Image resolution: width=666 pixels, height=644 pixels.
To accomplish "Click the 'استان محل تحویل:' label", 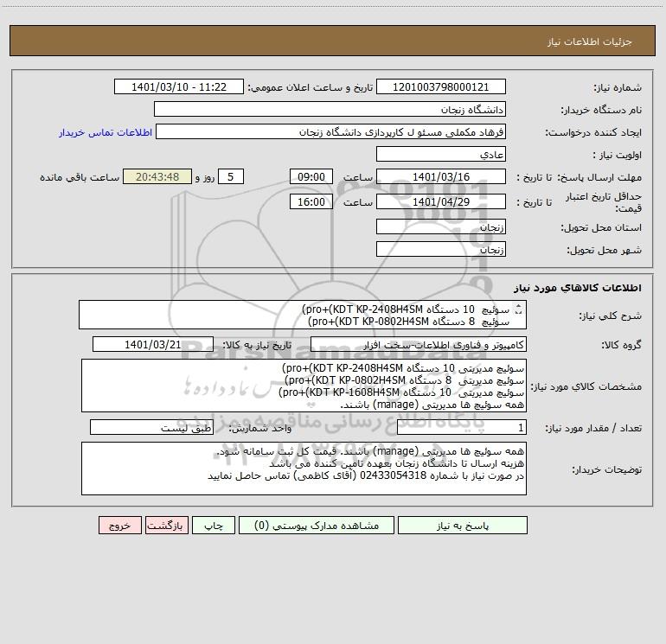I will click(601, 227).
